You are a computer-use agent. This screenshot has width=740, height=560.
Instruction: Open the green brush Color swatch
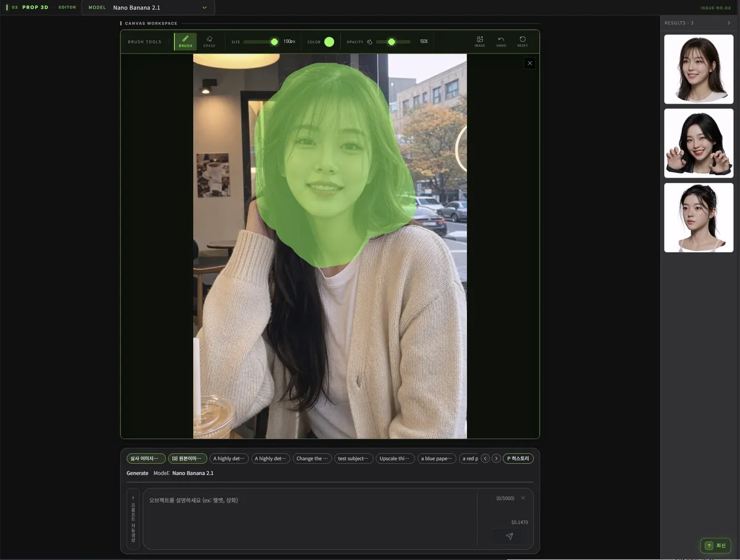[329, 42]
